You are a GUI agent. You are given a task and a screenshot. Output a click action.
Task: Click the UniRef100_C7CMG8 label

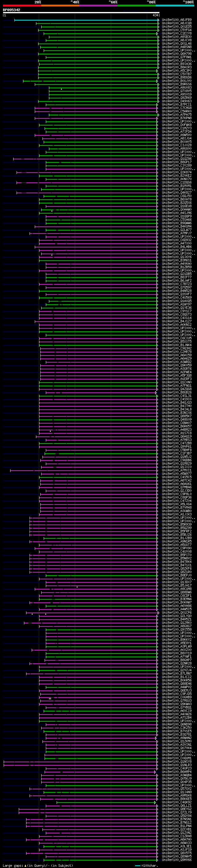click(x=177, y=108)
